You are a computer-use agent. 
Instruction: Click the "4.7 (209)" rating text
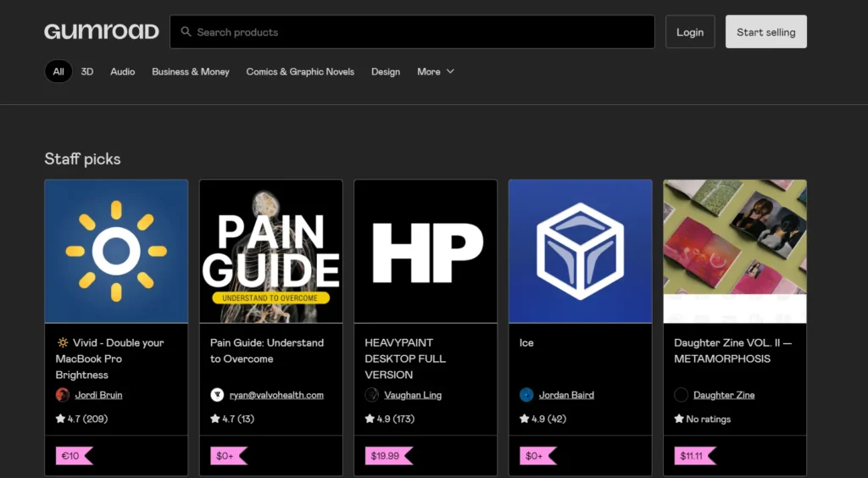tap(87, 419)
